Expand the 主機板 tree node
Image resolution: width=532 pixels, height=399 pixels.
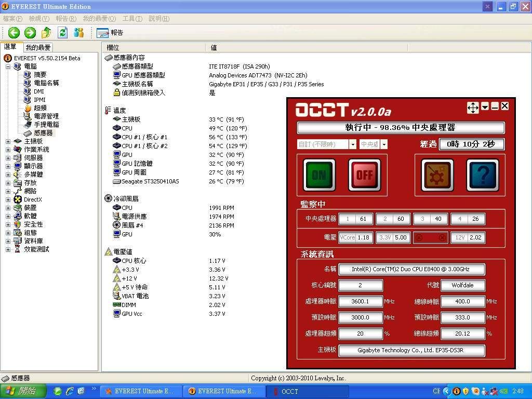pyautogui.click(x=8, y=141)
